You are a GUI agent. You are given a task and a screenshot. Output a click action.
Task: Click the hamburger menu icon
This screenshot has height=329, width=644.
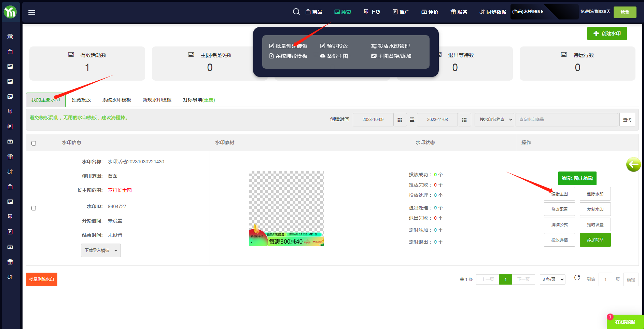click(32, 13)
